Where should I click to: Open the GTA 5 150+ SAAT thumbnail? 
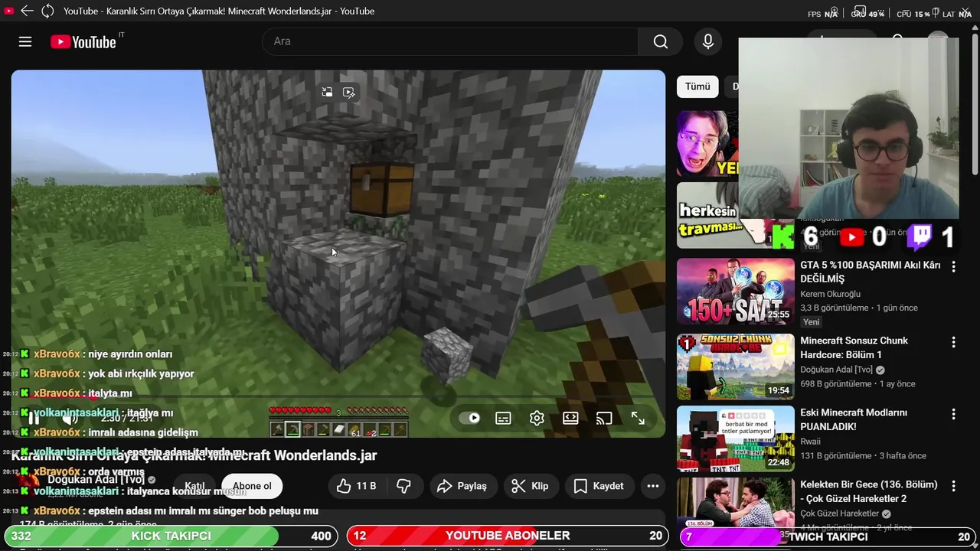pyautogui.click(x=736, y=292)
